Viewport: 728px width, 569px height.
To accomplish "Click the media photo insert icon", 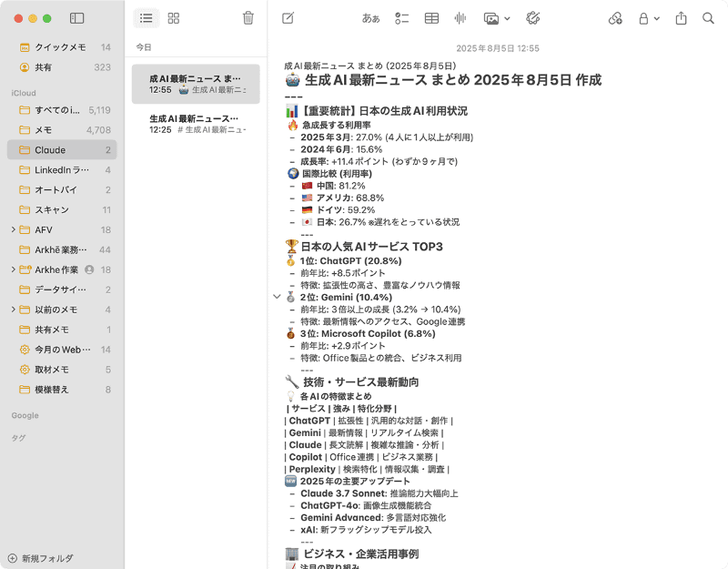I will [x=491, y=18].
